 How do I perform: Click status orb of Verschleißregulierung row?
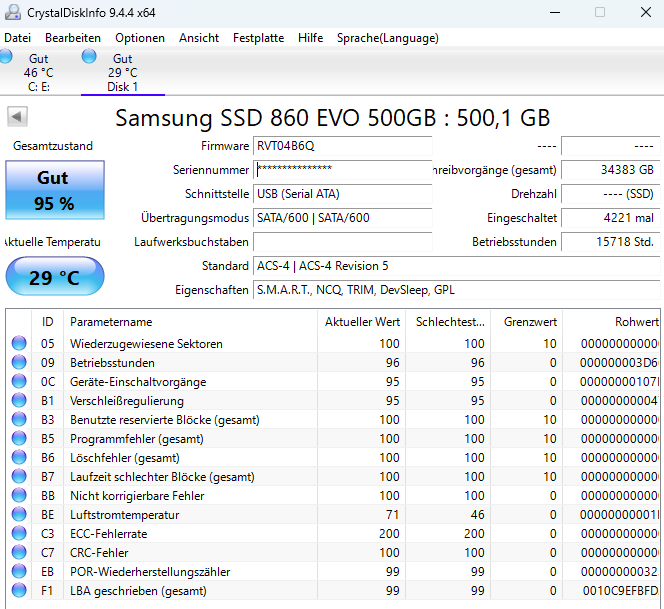click(x=19, y=400)
